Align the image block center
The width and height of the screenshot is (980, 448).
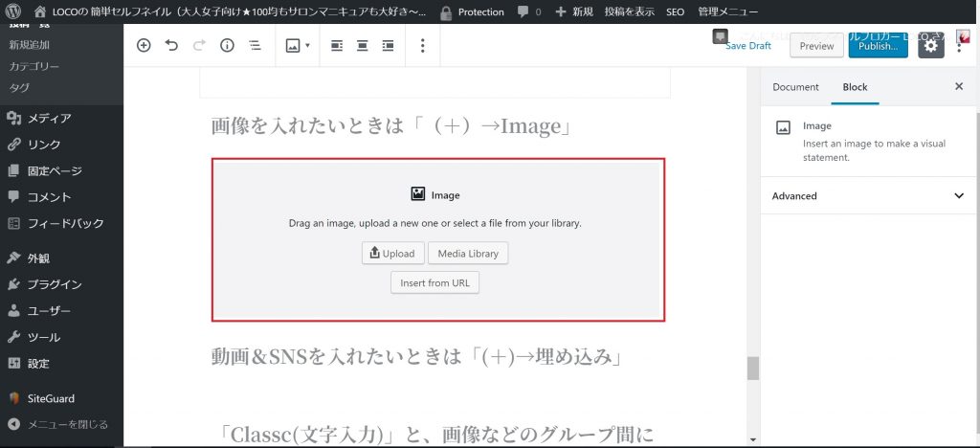(363, 46)
